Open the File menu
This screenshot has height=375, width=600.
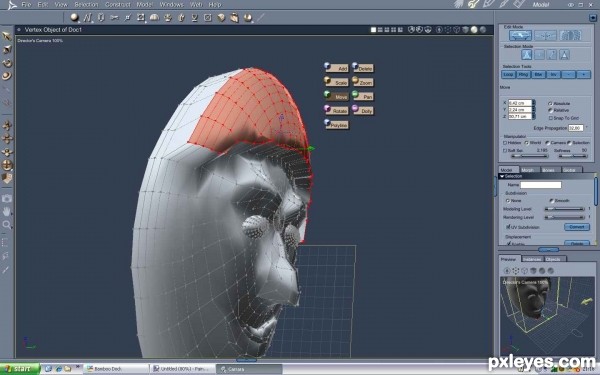pyautogui.click(x=26, y=5)
